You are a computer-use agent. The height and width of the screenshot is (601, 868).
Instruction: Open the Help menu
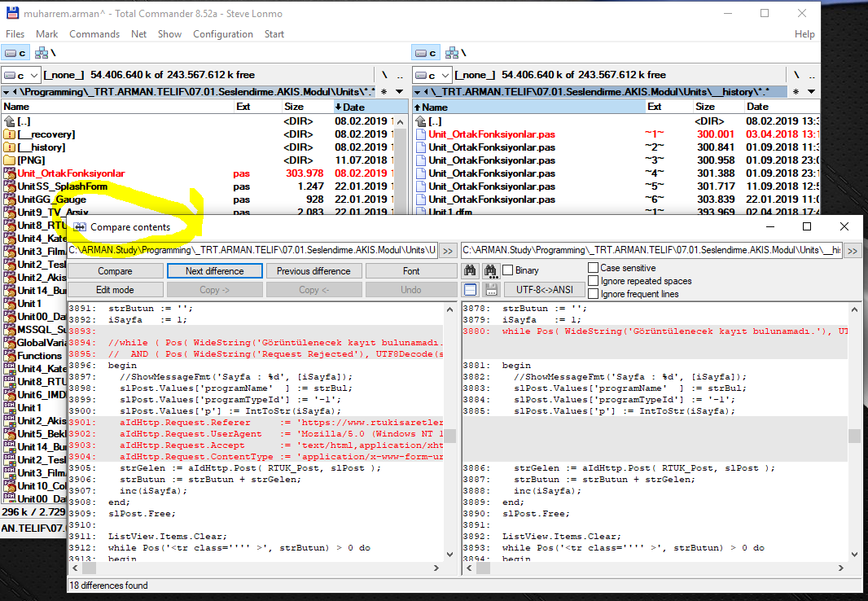(804, 33)
